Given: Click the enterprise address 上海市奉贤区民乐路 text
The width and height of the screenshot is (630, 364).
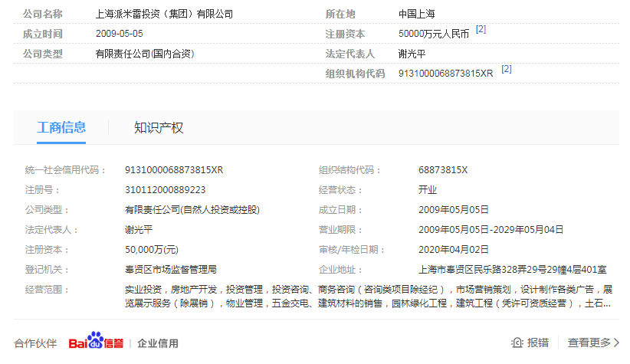Looking at the screenshot, I should coord(512,270).
